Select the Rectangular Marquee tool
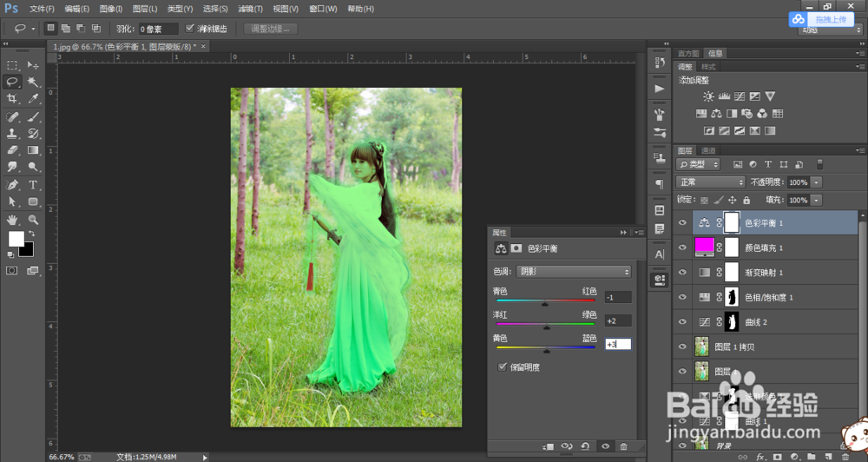 point(12,65)
